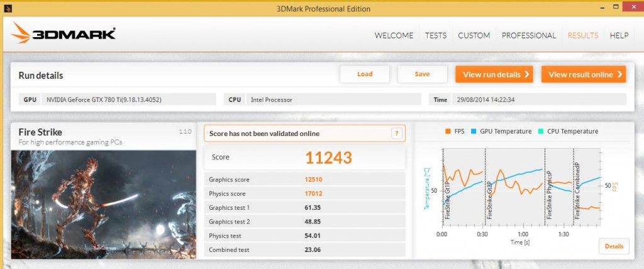Click the FireStrikeGt1P marker on chart

tap(448, 200)
